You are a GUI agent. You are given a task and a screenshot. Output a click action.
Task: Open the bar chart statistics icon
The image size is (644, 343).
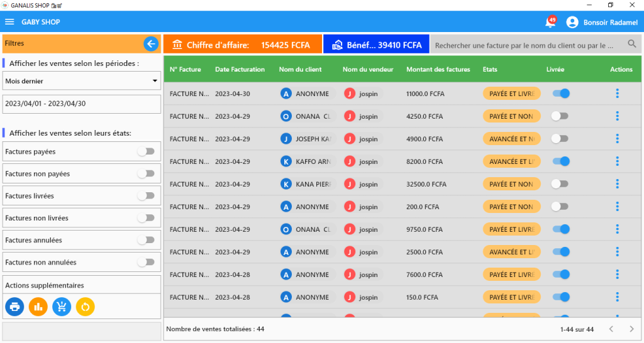(38, 307)
